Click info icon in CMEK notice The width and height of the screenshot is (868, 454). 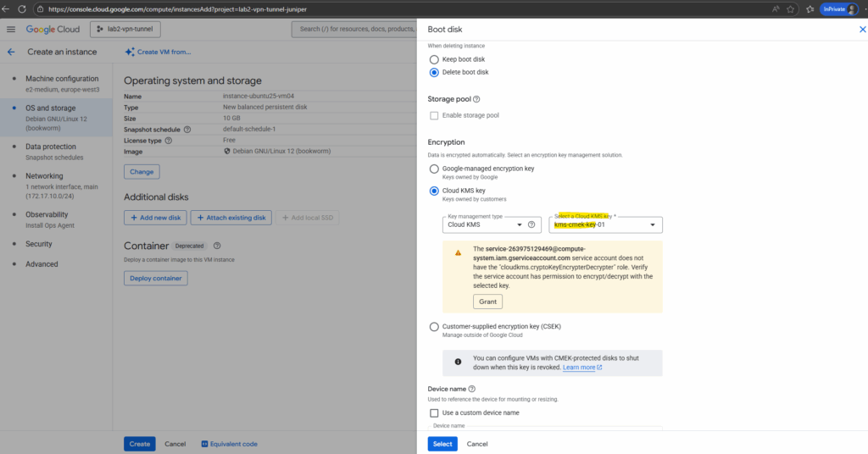(458, 362)
